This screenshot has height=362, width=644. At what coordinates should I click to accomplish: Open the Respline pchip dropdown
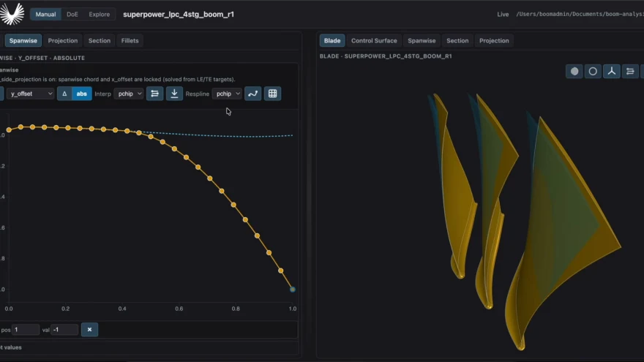(227, 94)
